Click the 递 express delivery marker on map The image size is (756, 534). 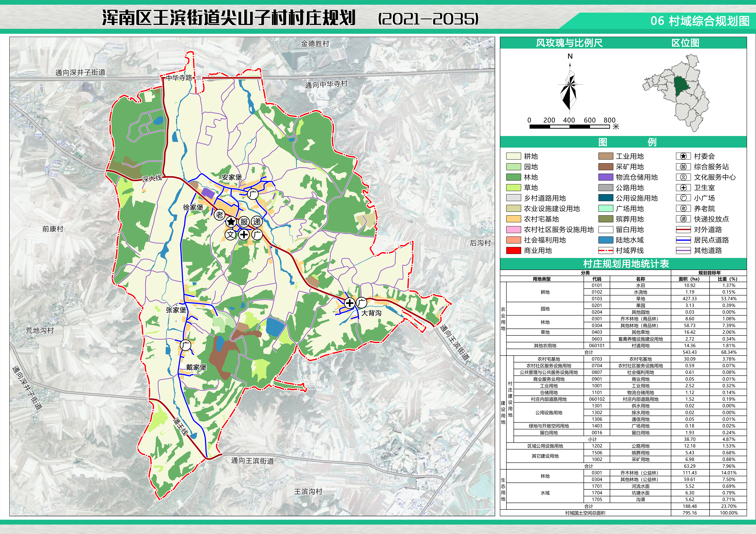(x=257, y=222)
